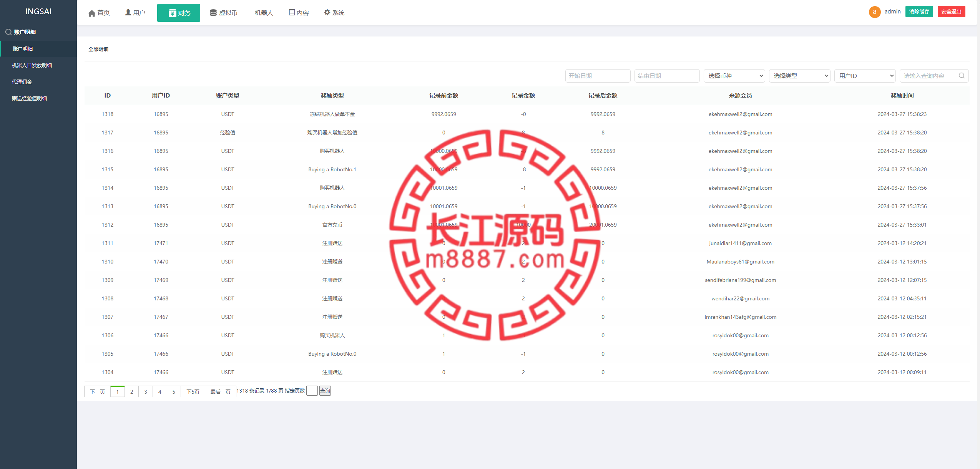Click Buying a RobotNo.1 cell
Screen dimensions: 980x469
[x=332, y=169]
